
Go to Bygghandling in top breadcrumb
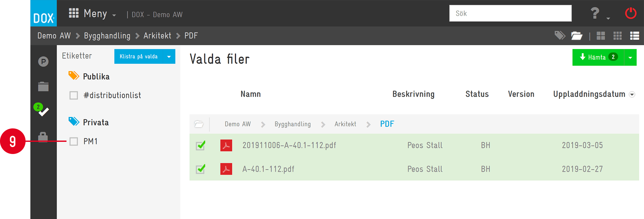coord(107,36)
